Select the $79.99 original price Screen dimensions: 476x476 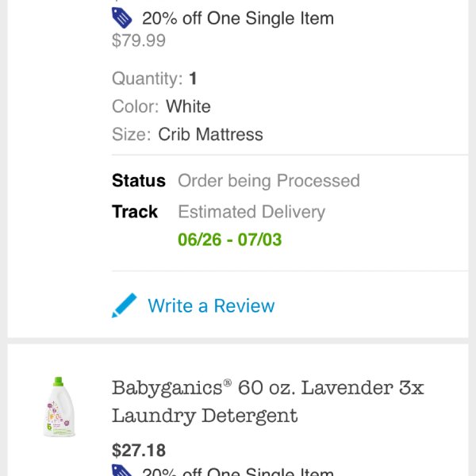(139, 40)
